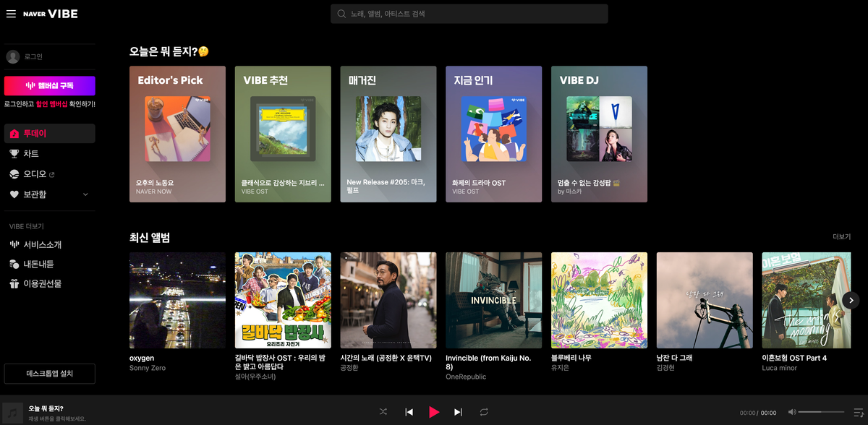Image resolution: width=868 pixels, height=425 pixels.
Task: Show next albums with right arrow
Action: [851, 300]
